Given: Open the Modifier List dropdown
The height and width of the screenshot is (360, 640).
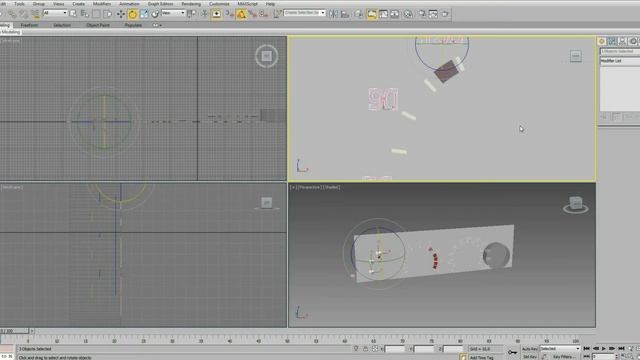Looking at the screenshot, I should 620,61.
